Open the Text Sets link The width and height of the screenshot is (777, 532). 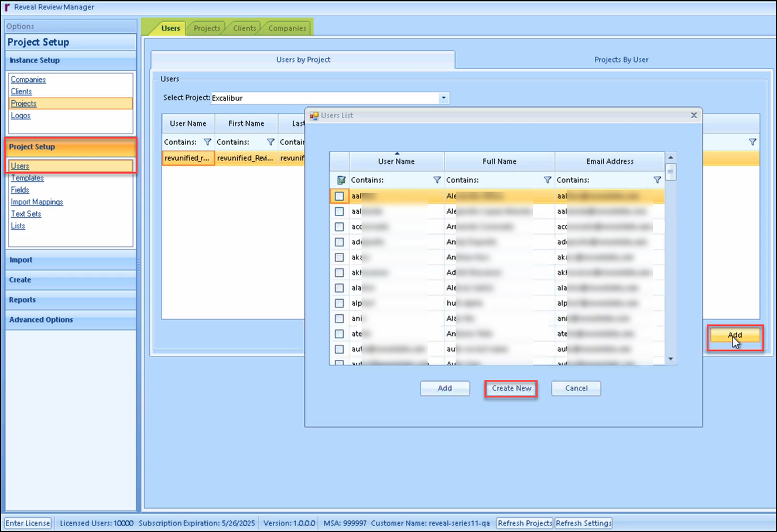(26, 214)
